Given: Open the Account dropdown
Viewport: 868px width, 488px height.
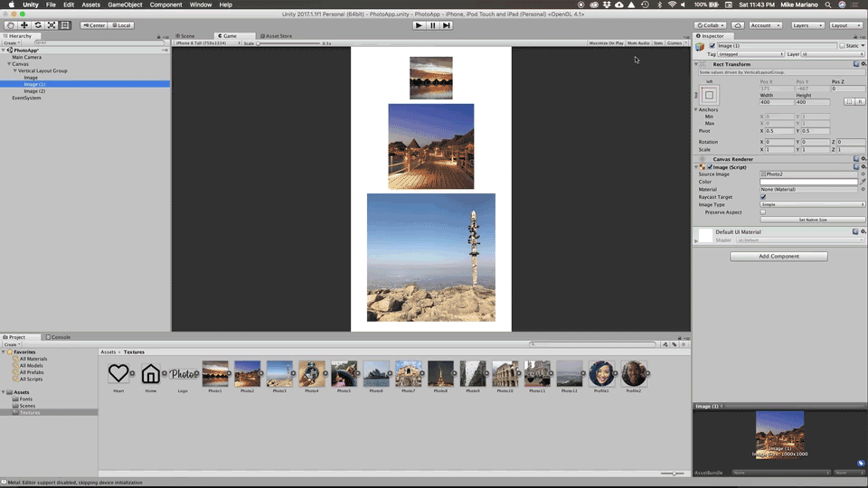Looking at the screenshot, I should [x=765, y=25].
